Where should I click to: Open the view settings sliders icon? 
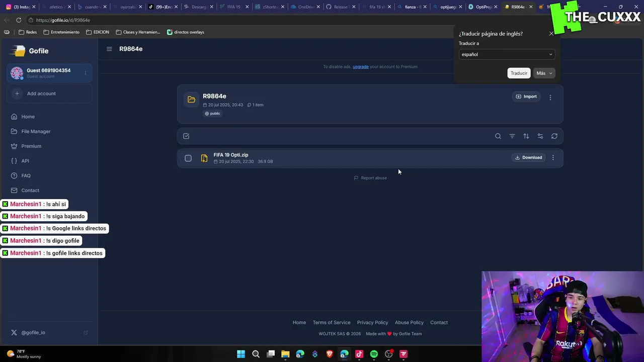[x=540, y=136]
